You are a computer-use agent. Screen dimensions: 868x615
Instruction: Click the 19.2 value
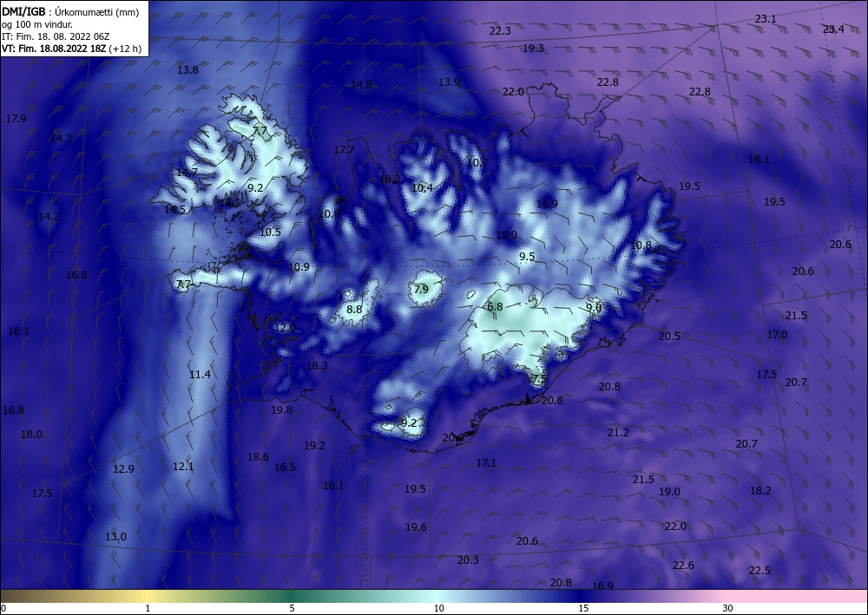pyautogui.click(x=314, y=445)
